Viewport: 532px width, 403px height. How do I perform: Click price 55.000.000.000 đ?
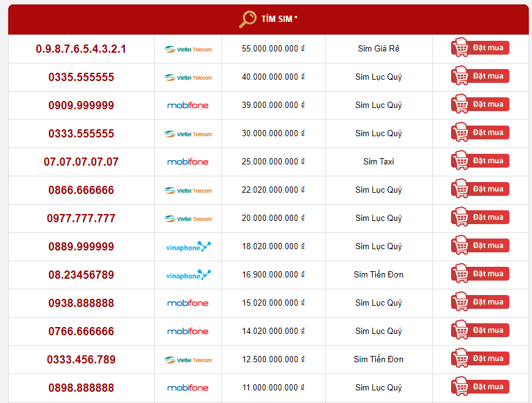(273, 48)
